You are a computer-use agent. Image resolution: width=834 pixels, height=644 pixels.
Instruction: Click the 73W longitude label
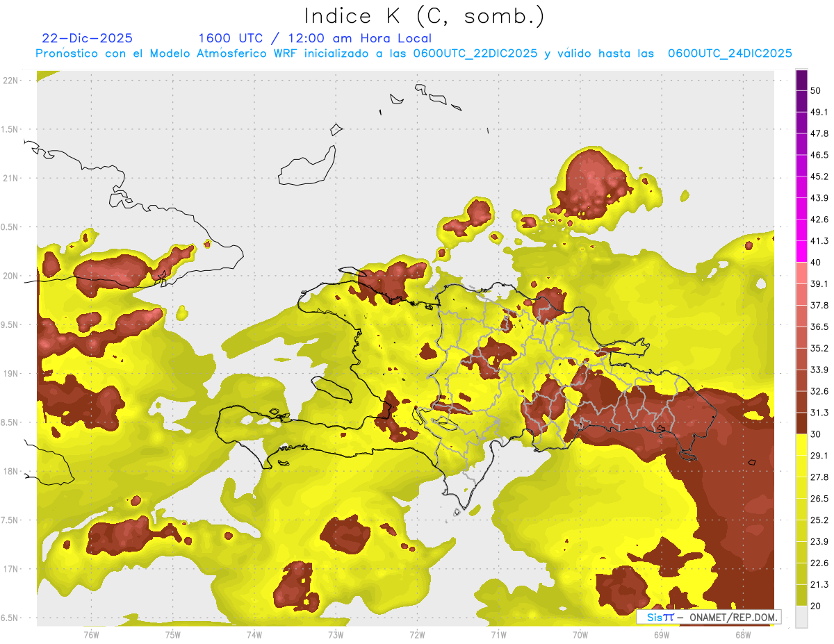[336, 634]
